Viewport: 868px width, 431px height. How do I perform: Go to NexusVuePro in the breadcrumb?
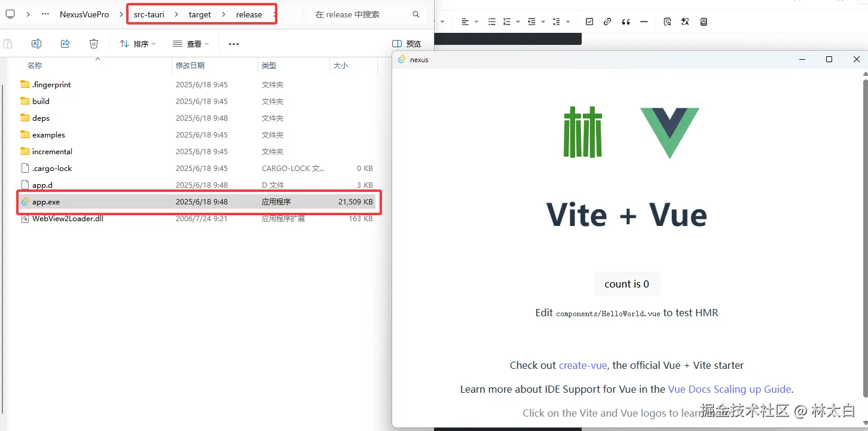84,14
